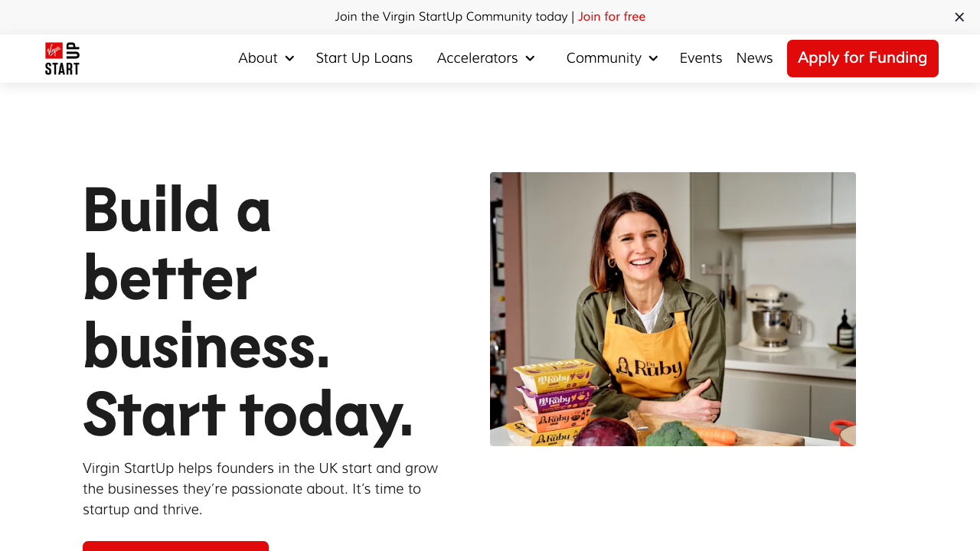Follow the Join for free link
Image resolution: width=980 pixels, height=551 pixels.
612,17
